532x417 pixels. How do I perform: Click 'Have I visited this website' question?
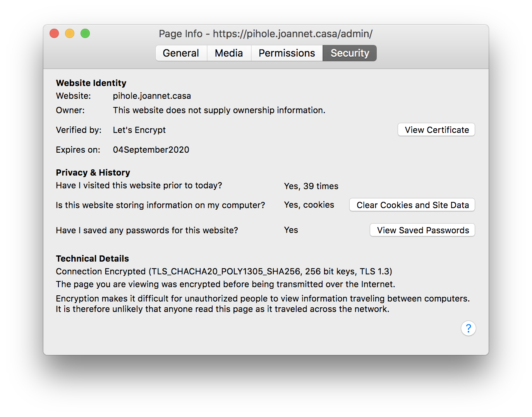coord(139,186)
